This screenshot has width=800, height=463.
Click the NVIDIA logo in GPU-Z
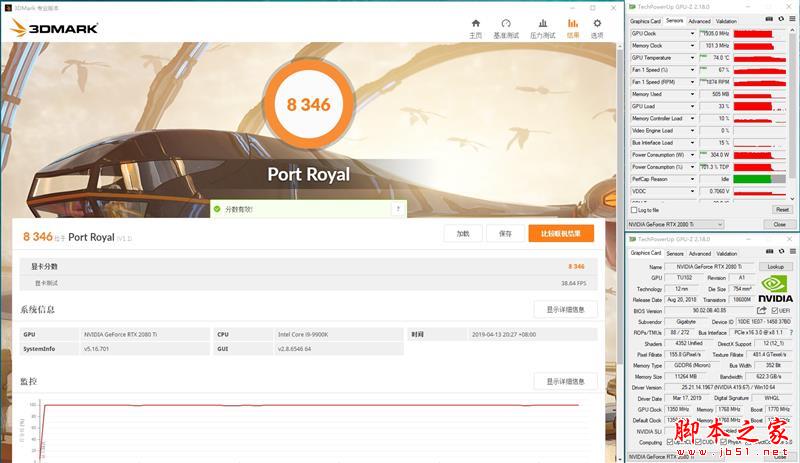(x=776, y=289)
